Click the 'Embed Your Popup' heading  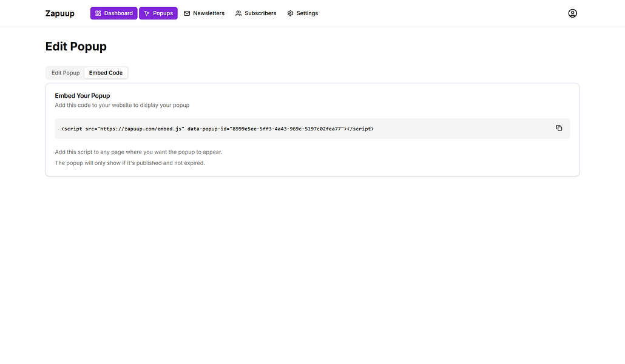pos(83,96)
